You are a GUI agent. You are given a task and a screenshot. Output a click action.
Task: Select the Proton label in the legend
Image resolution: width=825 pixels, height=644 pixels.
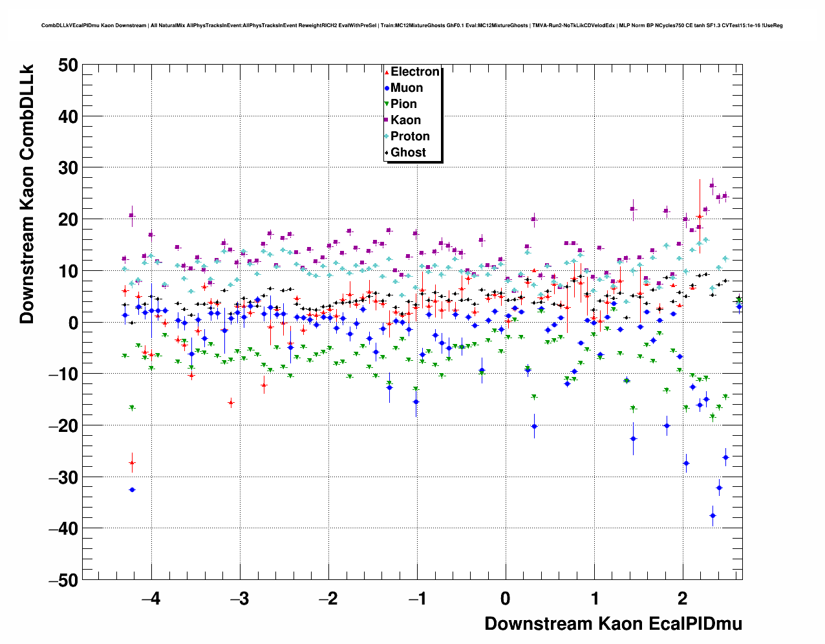410,136
